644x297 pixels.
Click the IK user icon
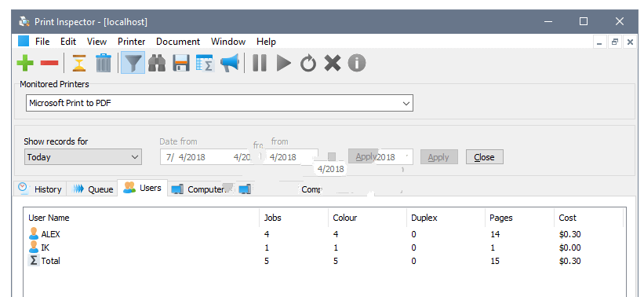[34, 247]
